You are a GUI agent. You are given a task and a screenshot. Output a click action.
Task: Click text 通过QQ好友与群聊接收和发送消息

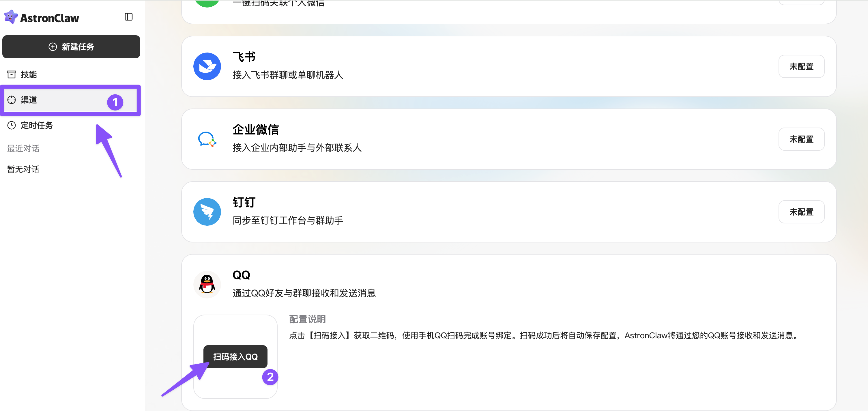pos(304,293)
